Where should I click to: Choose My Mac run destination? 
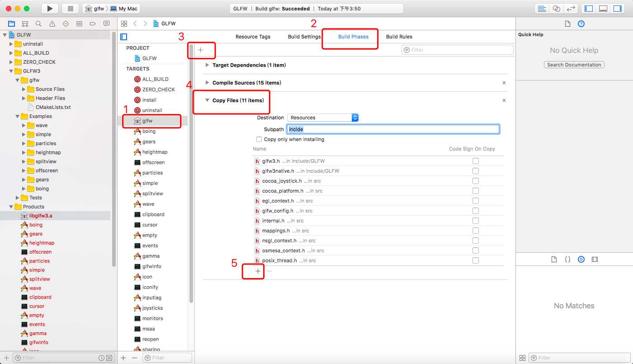(x=125, y=9)
